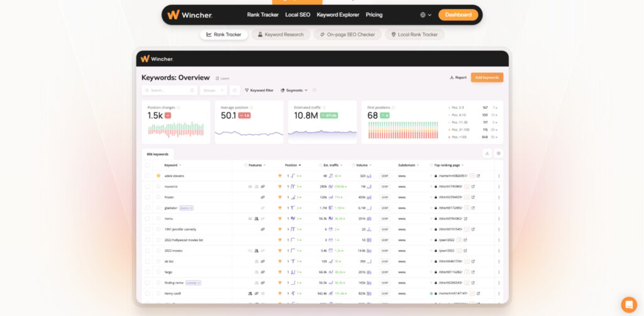This screenshot has width=644, height=316.
Task: Sort by the Position column header
Action: point(292,165)
